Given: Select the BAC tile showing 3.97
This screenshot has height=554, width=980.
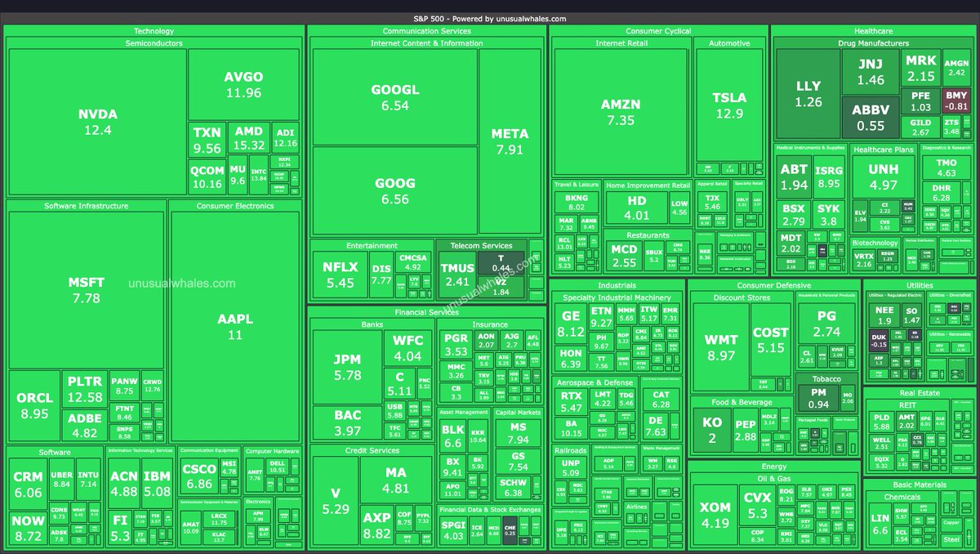Looking at the screenshot, I should [347, 422].
